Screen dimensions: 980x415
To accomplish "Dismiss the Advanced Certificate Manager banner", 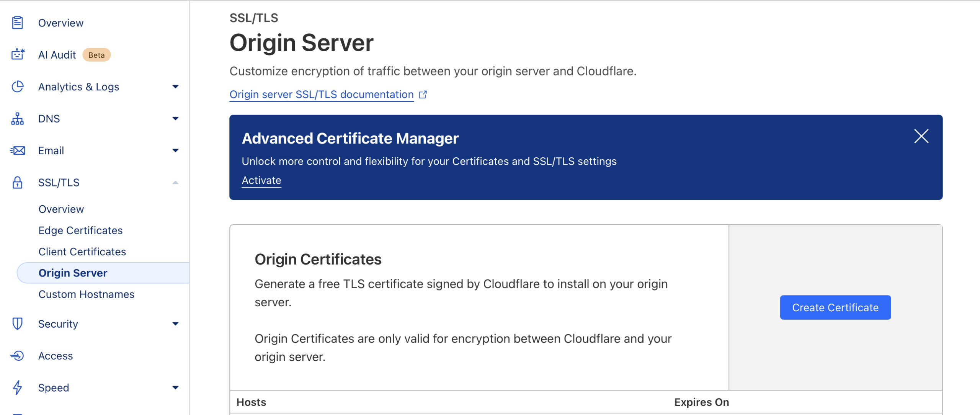I will click(x=921, y=136).
